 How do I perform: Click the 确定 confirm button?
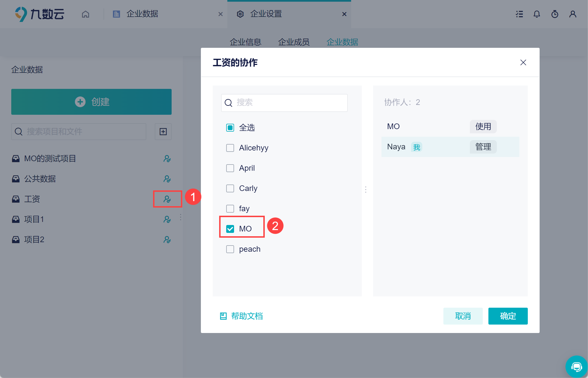508,316
